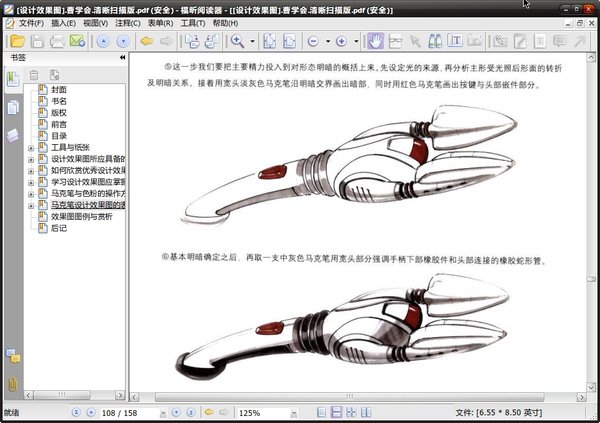Click the Zoom In plus button
600x423 pixels.
coord(341,41)
